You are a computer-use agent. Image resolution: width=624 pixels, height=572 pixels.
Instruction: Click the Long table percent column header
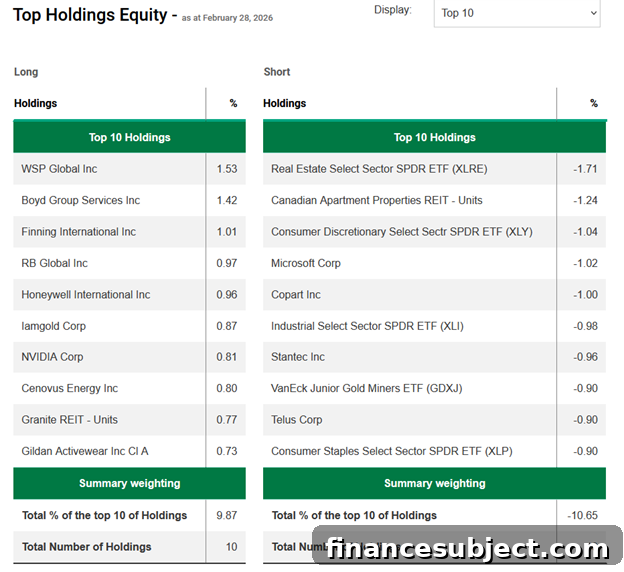233,103
